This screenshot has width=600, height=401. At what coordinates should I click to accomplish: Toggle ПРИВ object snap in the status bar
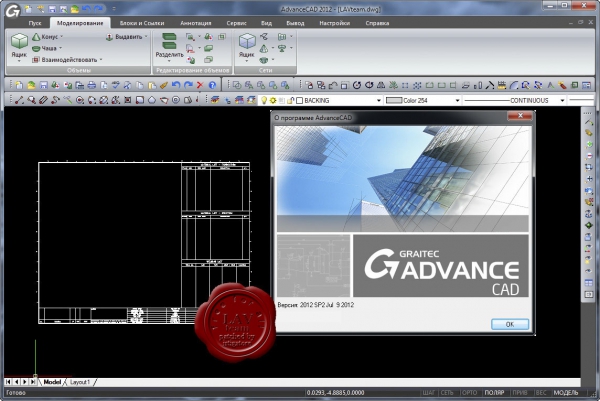519,393
